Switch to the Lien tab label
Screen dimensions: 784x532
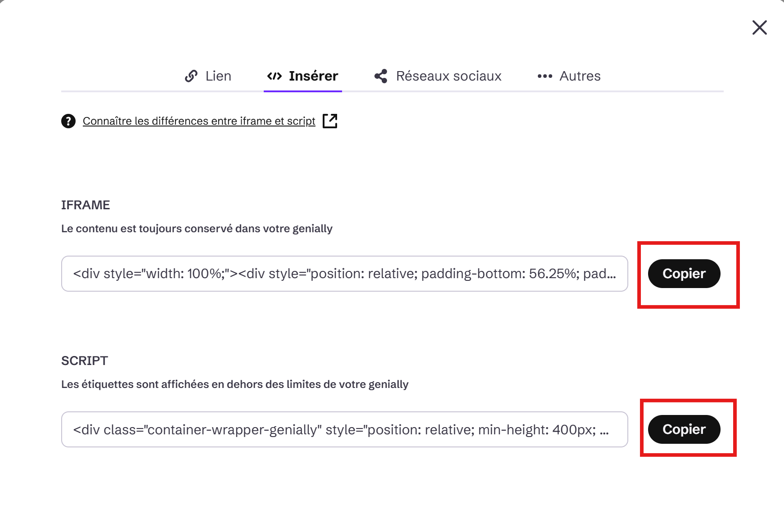[x=218, y=76]
